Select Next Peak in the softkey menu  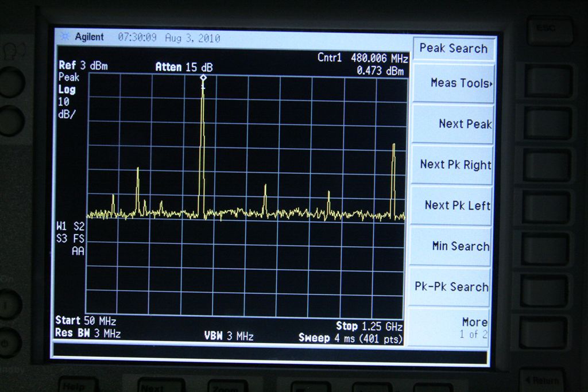pos(452,124)
